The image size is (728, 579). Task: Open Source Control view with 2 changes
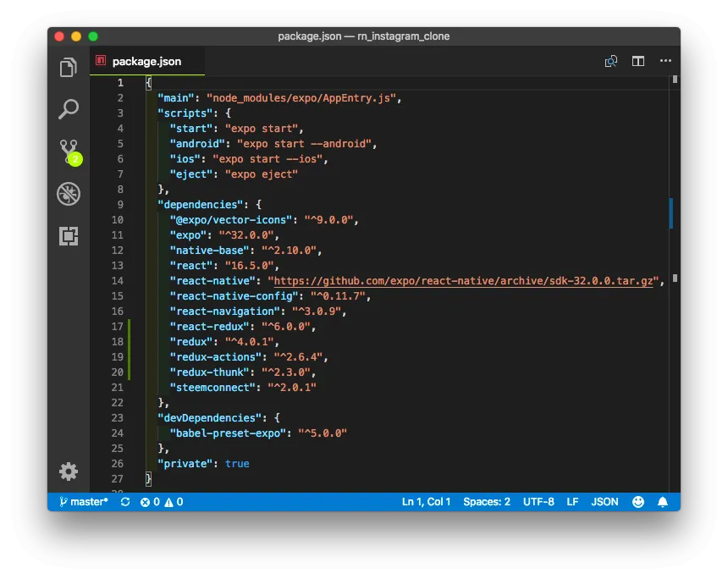click(x=69, y=152)
